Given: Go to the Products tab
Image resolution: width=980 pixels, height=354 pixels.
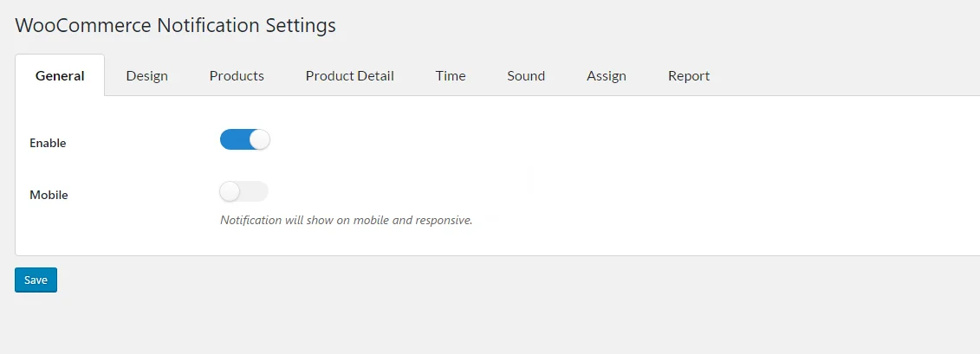Looking at the screenshot, I should click(x=237, y=76).
